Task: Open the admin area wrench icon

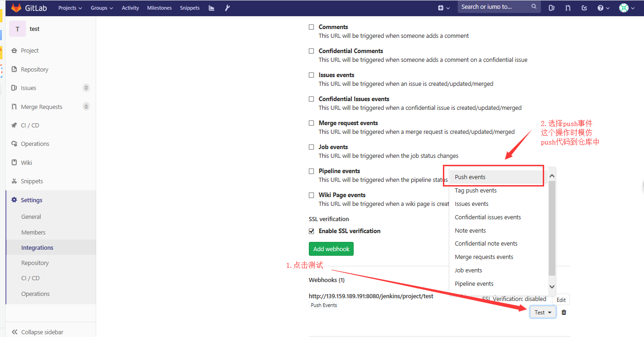Action: click(x=227, y=8)
